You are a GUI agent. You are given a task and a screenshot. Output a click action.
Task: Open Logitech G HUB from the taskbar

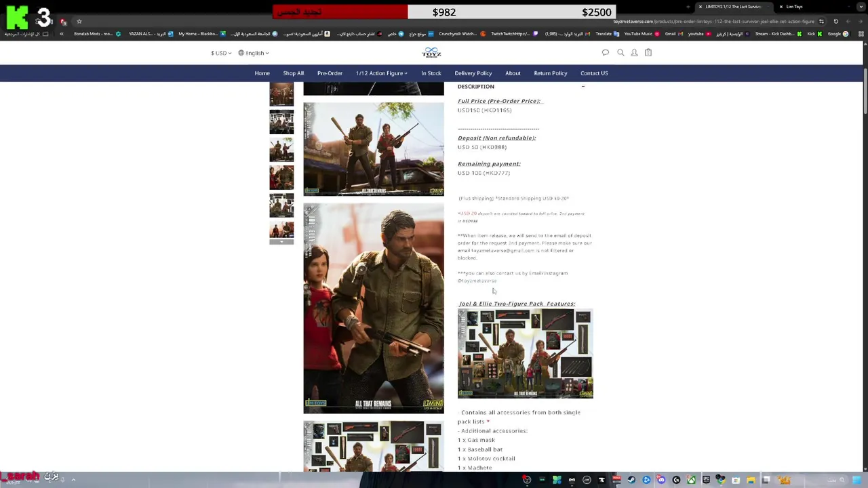point(676,480)
